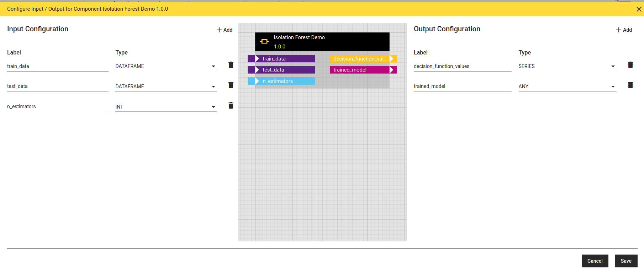The height and width of the screenshot is (272, 644).
Task: Open type dropdown for train_data
Action: [x=166, y=66]
